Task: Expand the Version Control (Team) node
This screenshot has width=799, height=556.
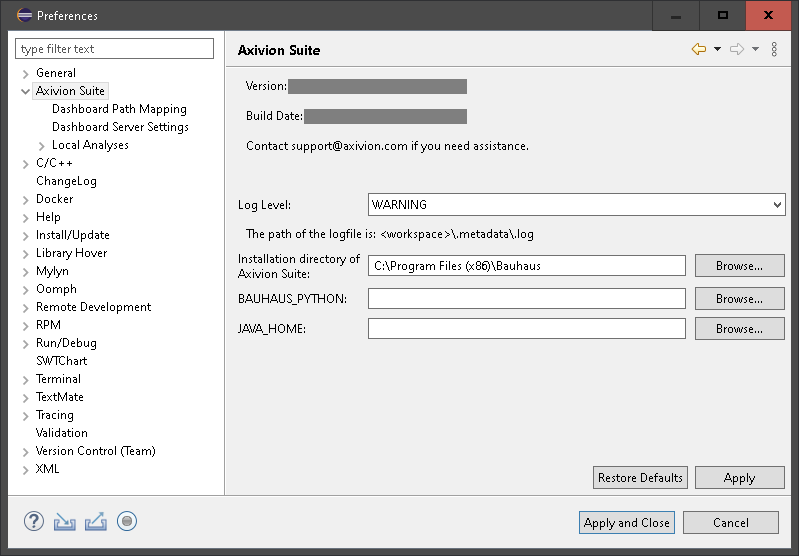Action: [25, 452]
